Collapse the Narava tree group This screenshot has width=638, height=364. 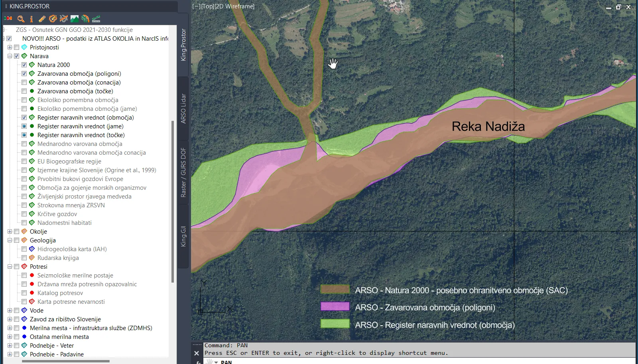pos(10,56)
